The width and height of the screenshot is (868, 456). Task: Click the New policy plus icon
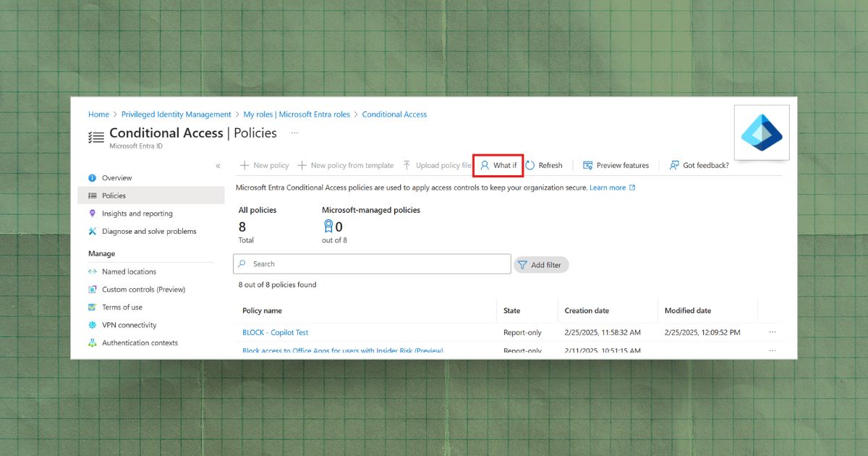tap(244, 165)
